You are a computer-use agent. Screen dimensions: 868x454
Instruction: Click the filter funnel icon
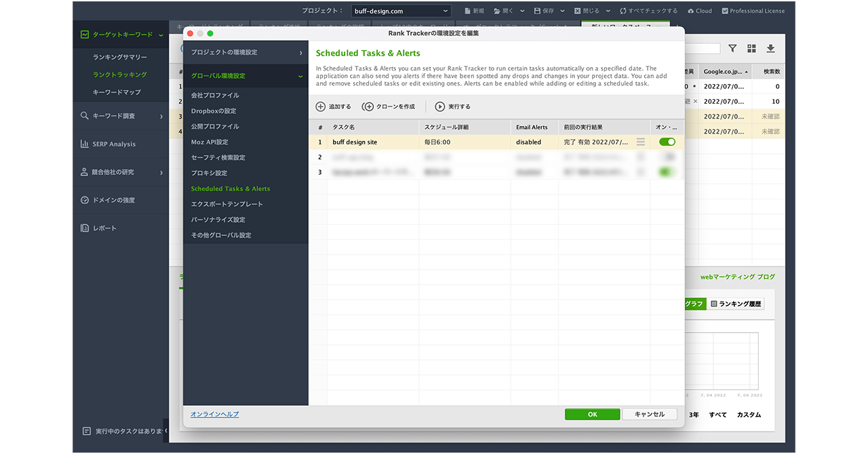click(x=732, y=49)
